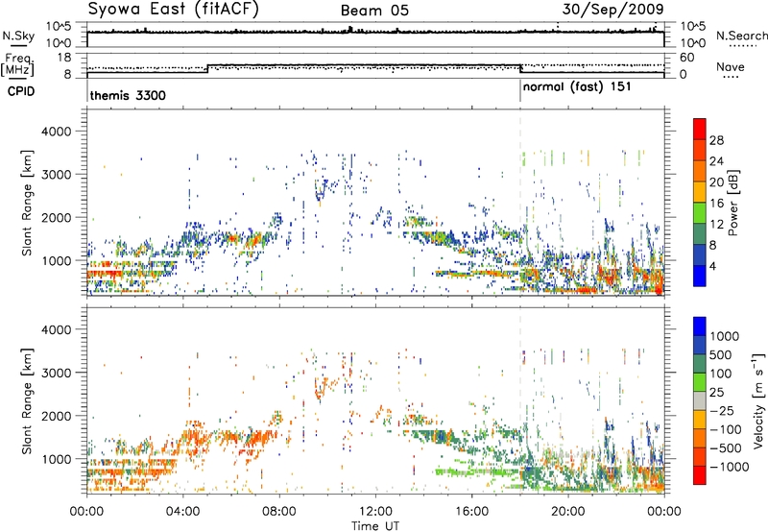Select the 'Time UT' axis title
Screen dimensions: 768x532
[x=375, y=526]
